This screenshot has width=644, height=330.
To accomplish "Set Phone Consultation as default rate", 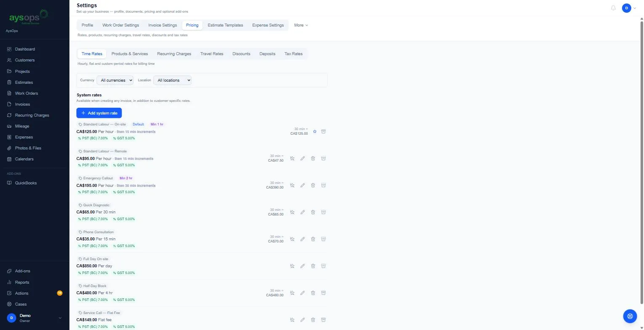I will [x=292, y=239].
